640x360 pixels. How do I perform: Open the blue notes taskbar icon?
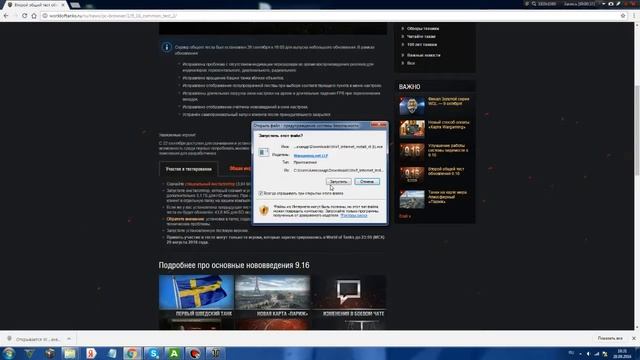point(112,353)
